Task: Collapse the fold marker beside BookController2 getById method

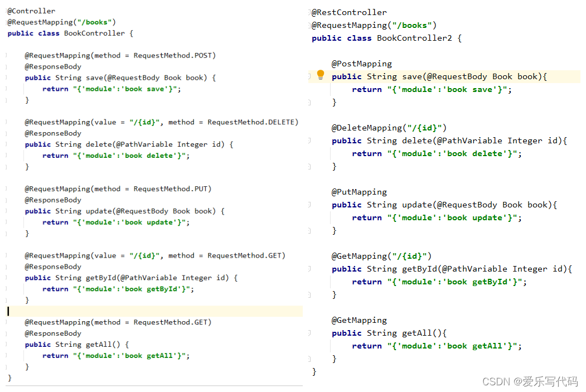Action: coord(309,269)
